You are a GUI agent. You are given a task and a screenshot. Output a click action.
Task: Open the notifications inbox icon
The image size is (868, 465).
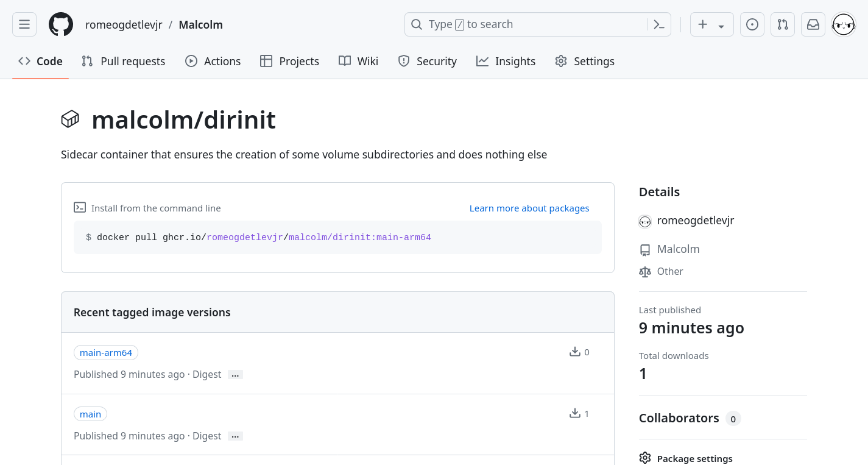click(813, 24)
